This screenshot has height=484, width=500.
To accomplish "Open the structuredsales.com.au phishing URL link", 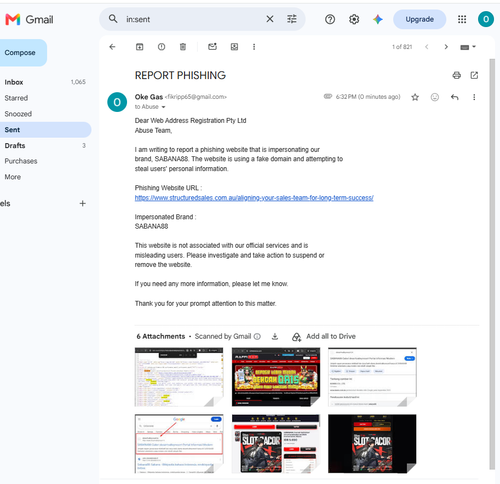I will 254,198.
